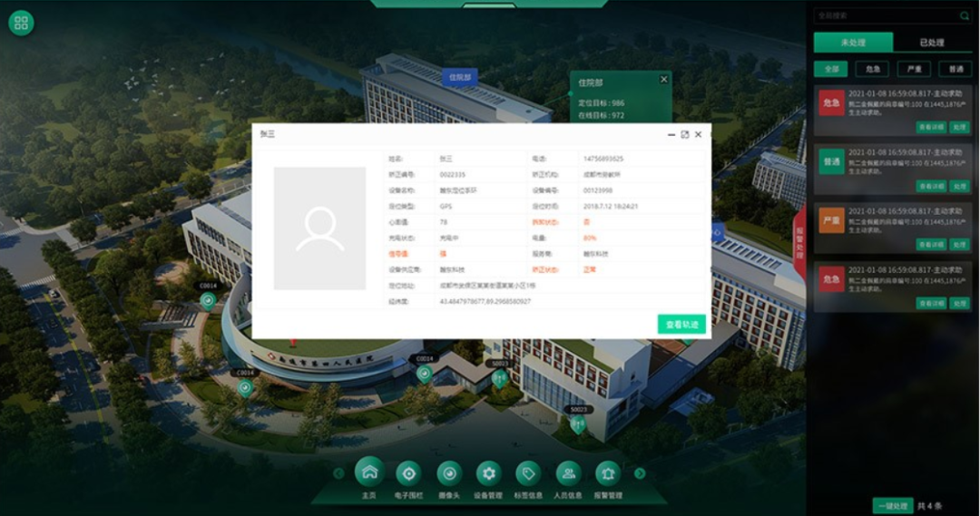Expand the top center pull-down handle

pos(489,5)
